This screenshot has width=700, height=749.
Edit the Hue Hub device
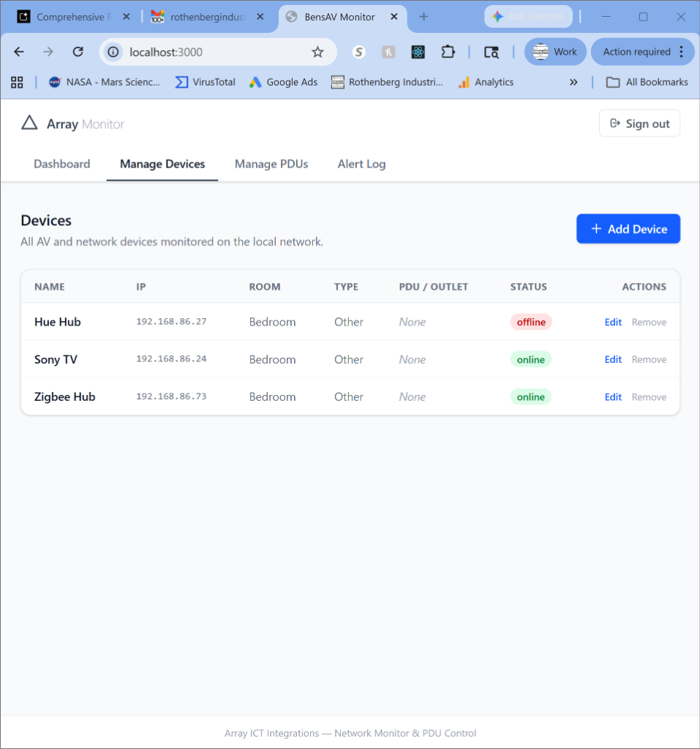point(613,322)
